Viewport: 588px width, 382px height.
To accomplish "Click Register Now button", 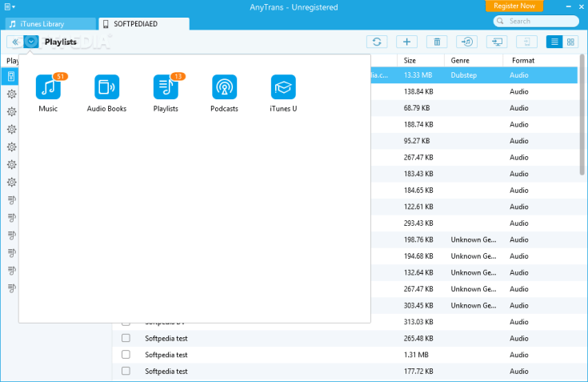I will [x=514, y=6].
